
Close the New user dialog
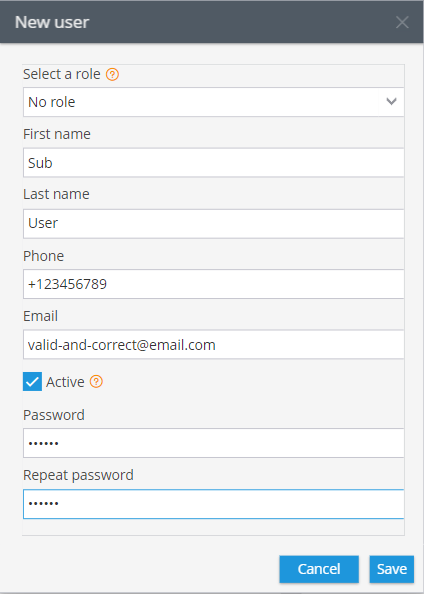pos(402,22)
